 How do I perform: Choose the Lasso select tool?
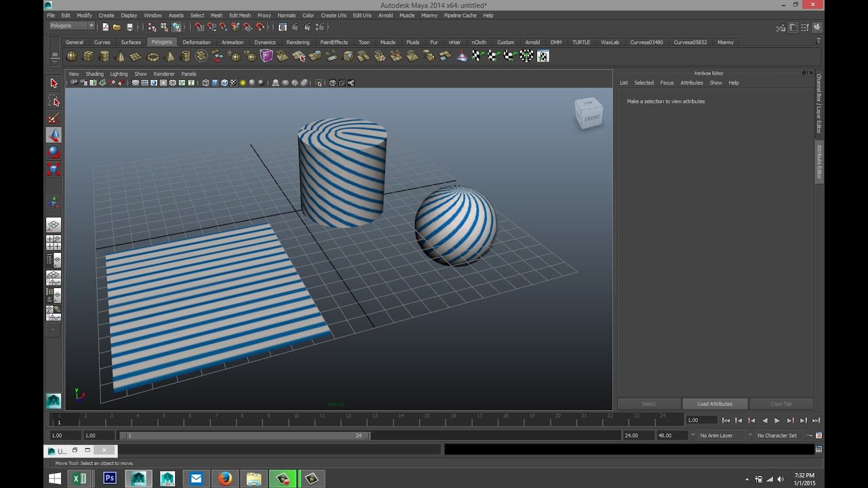click(54, 102)
